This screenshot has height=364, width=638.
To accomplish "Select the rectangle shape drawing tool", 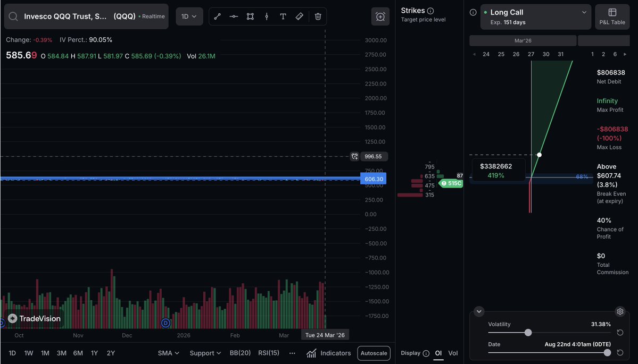I will [x=250, y=16].
